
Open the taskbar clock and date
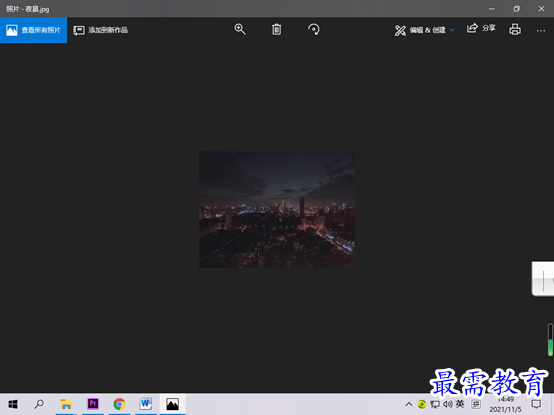[505, 404]
